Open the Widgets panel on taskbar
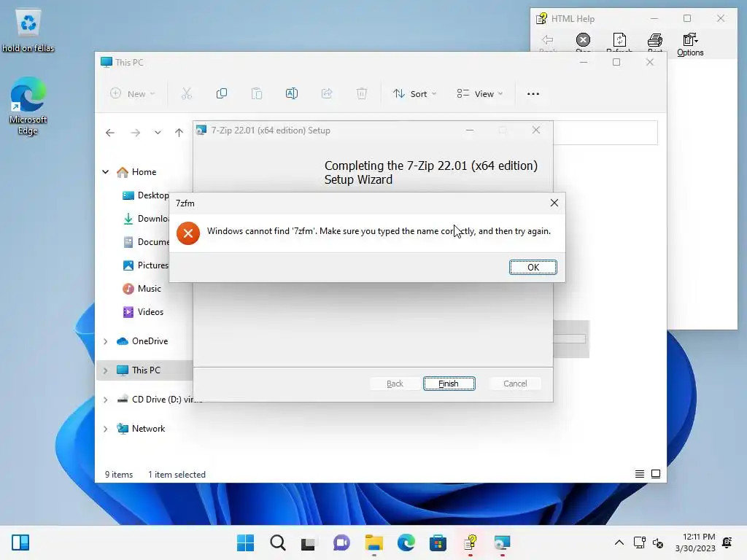The width and height of the screenshot is (747, 560). click(x=20, y=542)
